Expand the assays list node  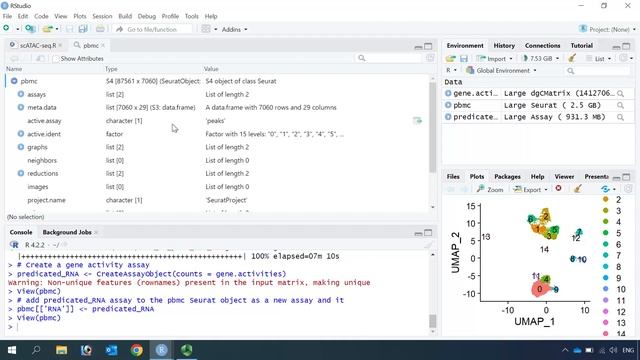[x=21, y=94]
